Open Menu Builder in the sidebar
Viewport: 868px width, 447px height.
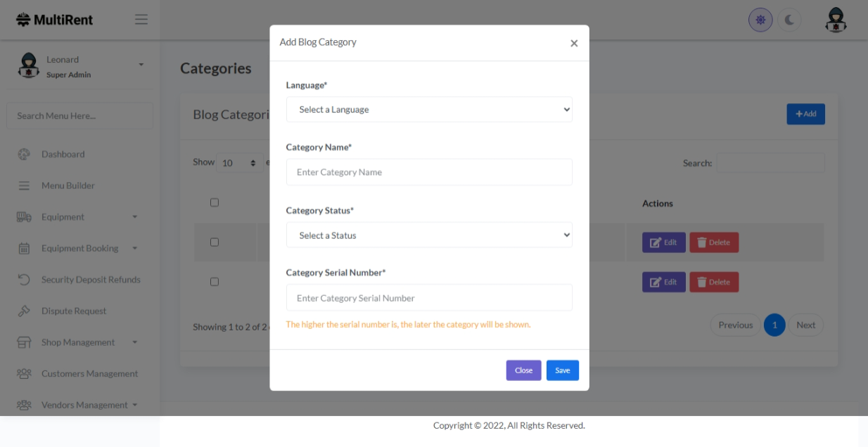[x=68, y=186]
